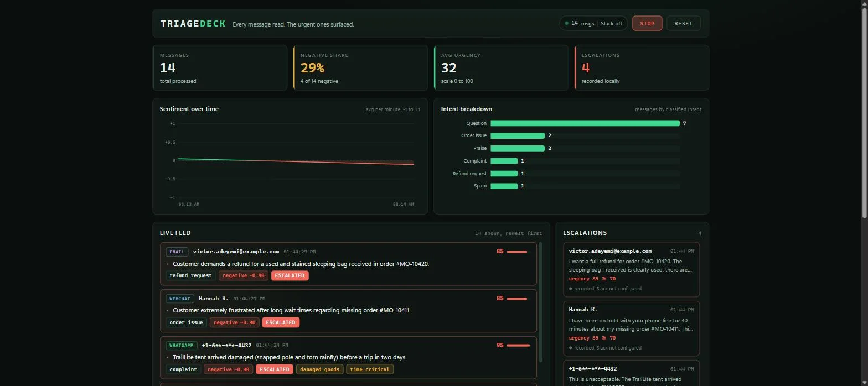This screenshot has width=868, height=386.
Task: Click sender victor.adeyemi@example.com in live feed
Action: point(236,252)
